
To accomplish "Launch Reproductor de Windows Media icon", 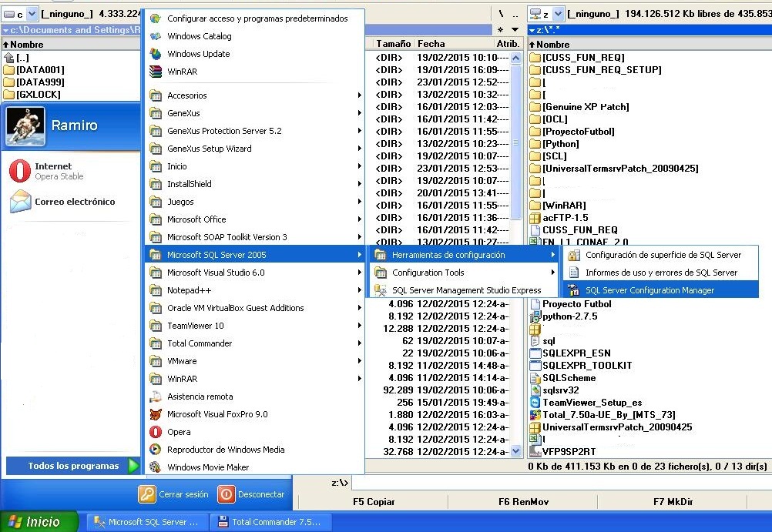I will pos(156,450).
